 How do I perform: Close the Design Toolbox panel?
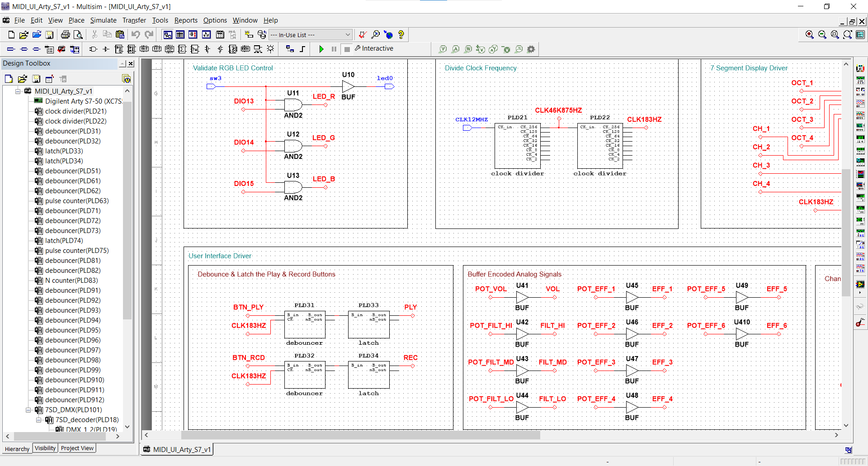point(131,64)
